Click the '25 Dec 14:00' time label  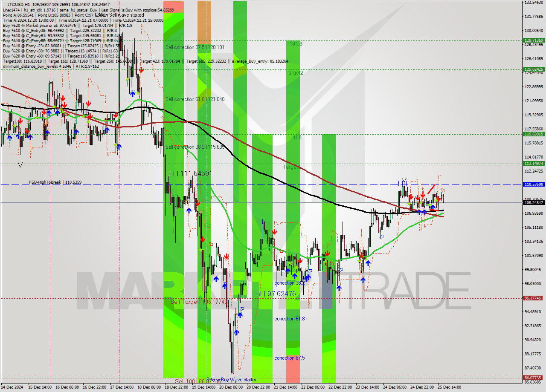pos(449,387)
